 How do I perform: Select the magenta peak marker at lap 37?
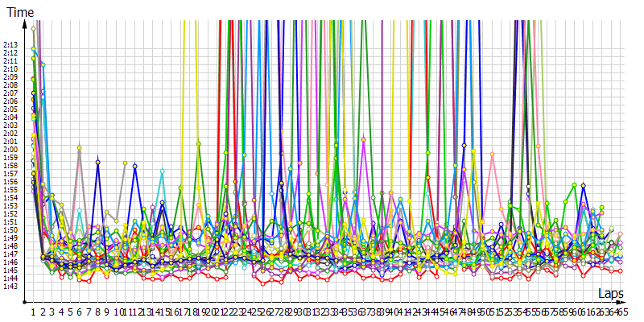[364, 140]
